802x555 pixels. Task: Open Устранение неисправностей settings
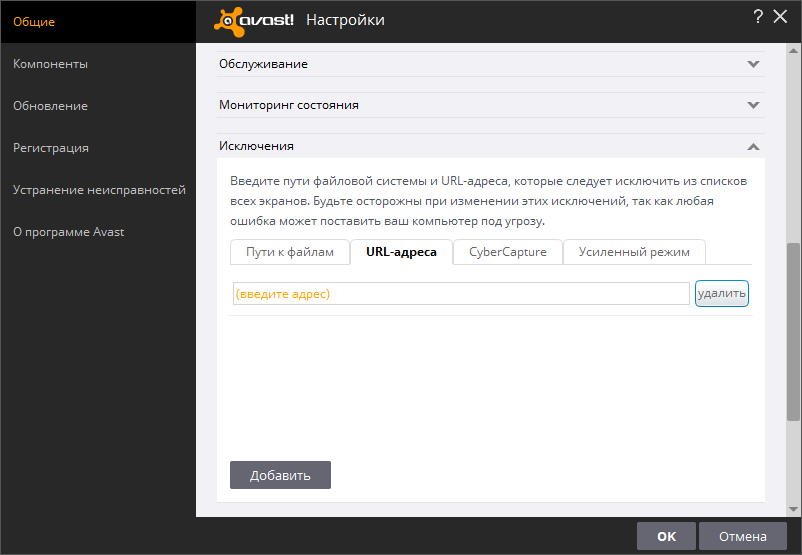[99, 190]
